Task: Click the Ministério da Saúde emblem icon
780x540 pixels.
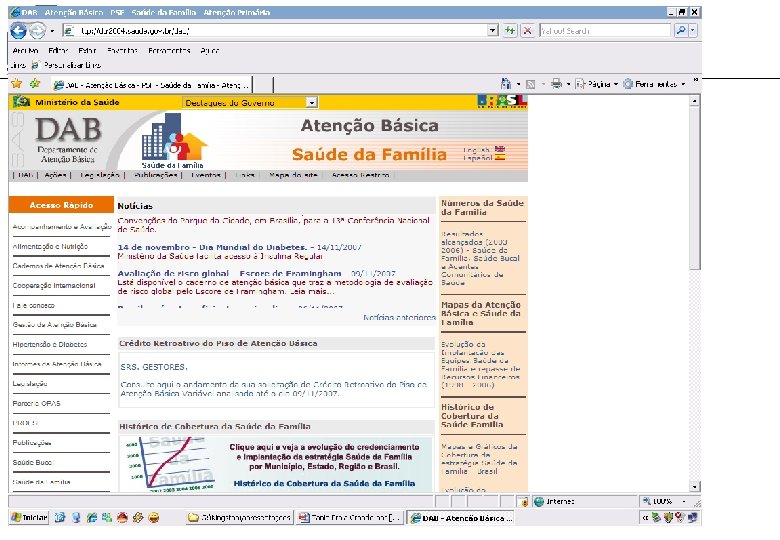Action: [21, 102]
